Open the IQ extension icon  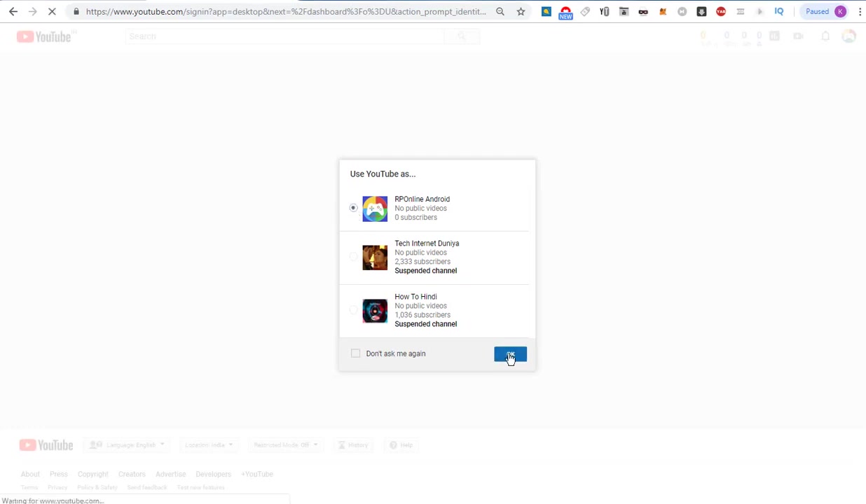coord(779,11)
